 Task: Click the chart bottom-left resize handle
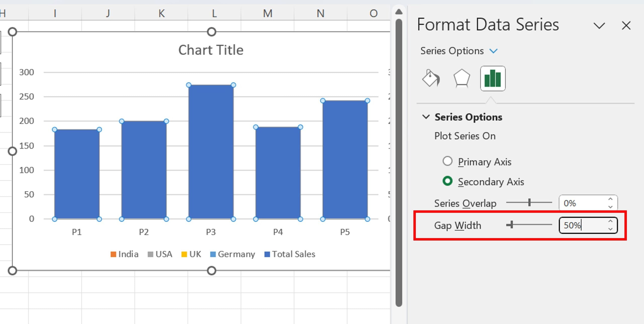point(12,271)
